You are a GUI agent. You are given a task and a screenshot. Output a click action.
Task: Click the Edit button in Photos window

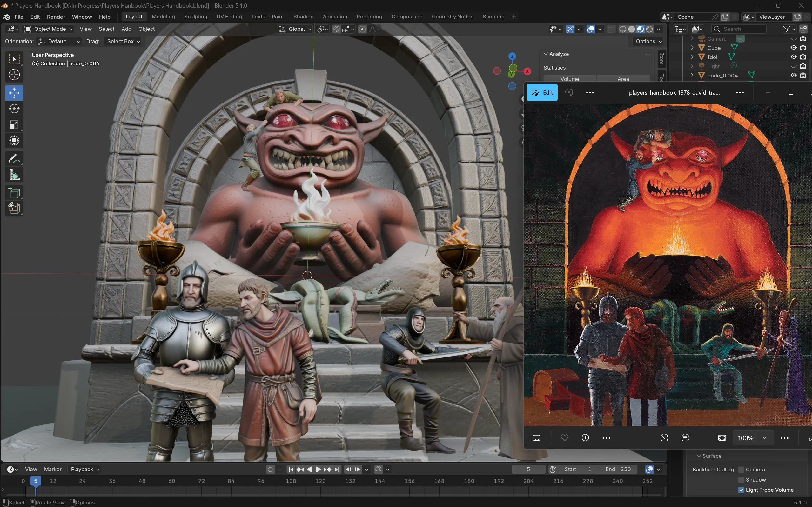542,93
